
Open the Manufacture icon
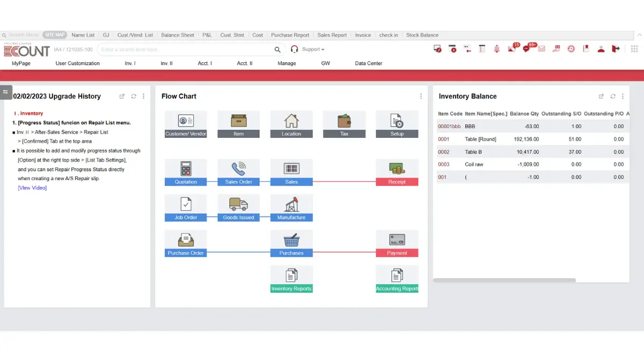click(x=291, y=208)
